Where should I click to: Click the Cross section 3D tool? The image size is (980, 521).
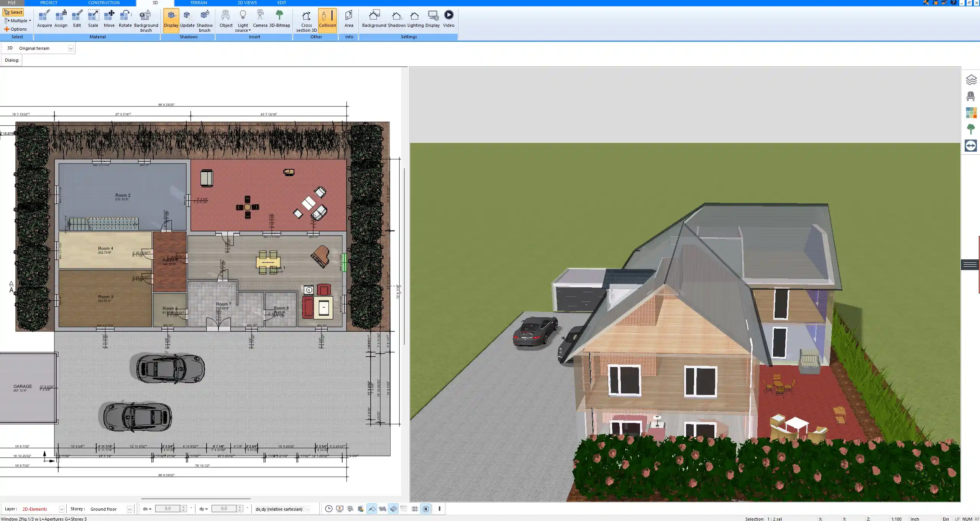(x=306, y=21)
